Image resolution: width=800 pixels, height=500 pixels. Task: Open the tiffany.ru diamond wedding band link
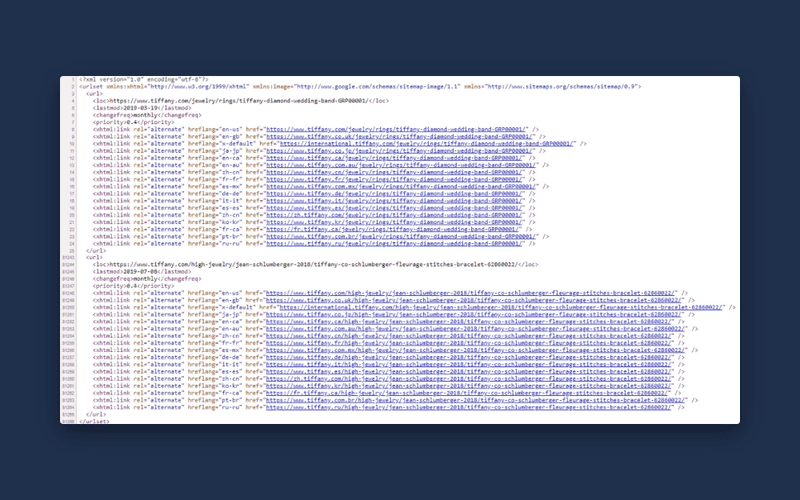click(x=395, y=244)
